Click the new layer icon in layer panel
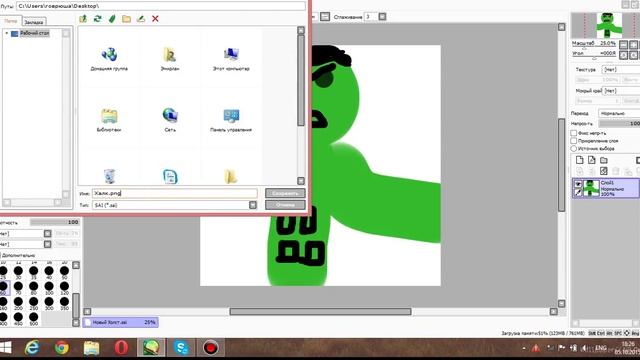The width and height of the screenshot is (640, 360). [x=579, y=160]
